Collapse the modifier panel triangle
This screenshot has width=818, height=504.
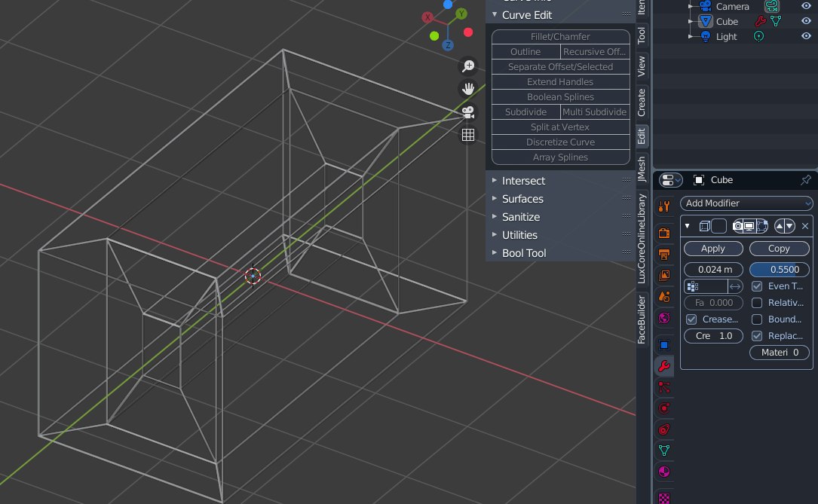(x=688, y=226)
